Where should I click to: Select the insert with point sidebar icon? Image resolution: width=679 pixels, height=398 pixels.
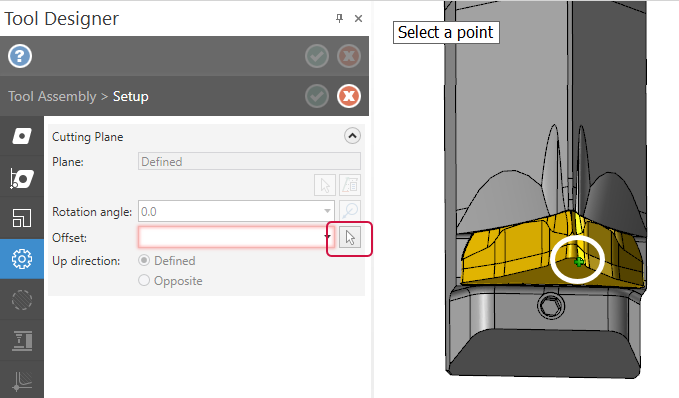[x=22, y=178]
